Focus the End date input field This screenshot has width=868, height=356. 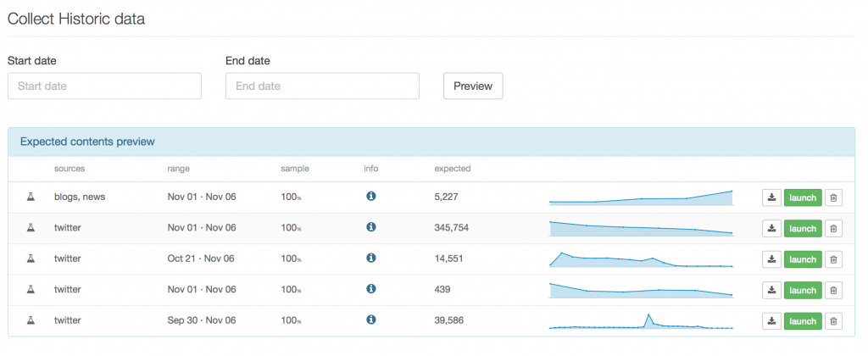pos(322,86)
